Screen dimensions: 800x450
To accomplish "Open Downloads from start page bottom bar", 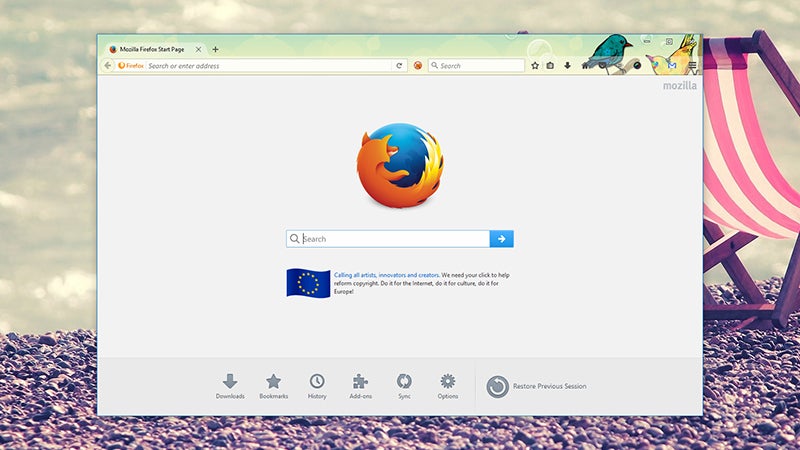I will tap(230, 386).
